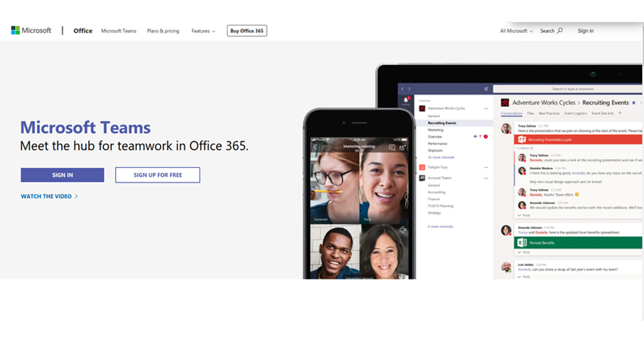Toggle the favorite star for Recruiting Events
The height and width of the screenshot is (337, 644).
point(634,103)
